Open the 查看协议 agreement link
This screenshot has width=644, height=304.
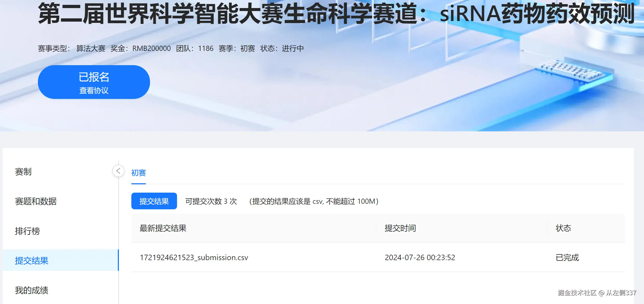click(94, 91)
